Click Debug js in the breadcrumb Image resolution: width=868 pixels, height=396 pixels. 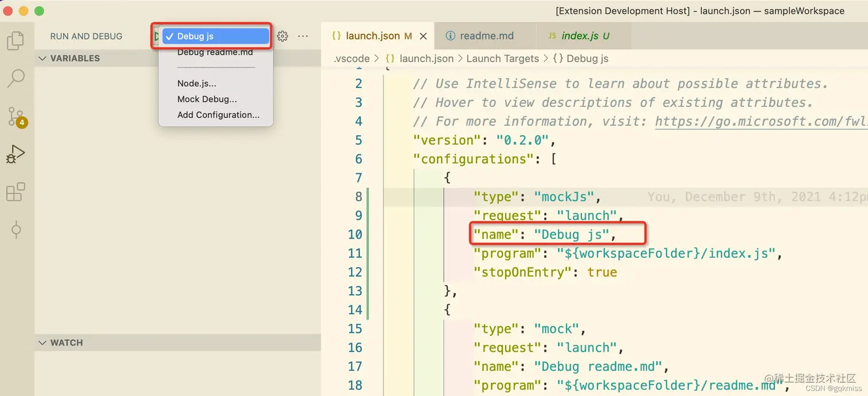click(x=587, y=59)
